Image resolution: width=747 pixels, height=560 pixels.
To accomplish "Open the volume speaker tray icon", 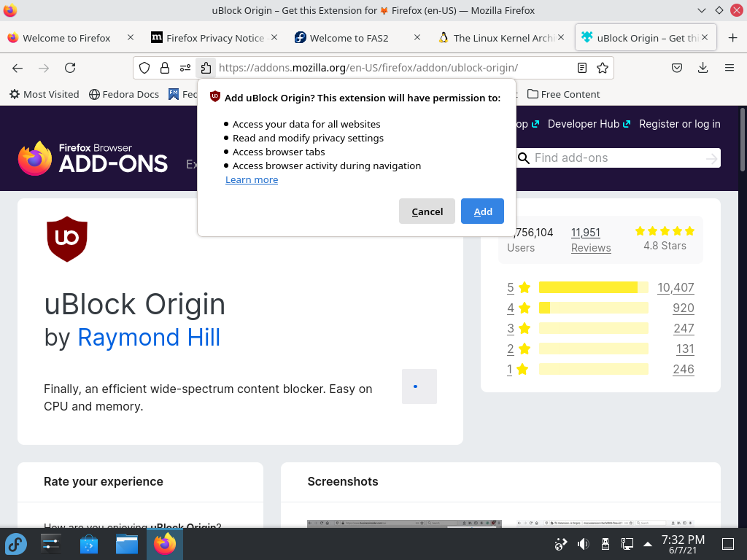I will pos(583,544).
